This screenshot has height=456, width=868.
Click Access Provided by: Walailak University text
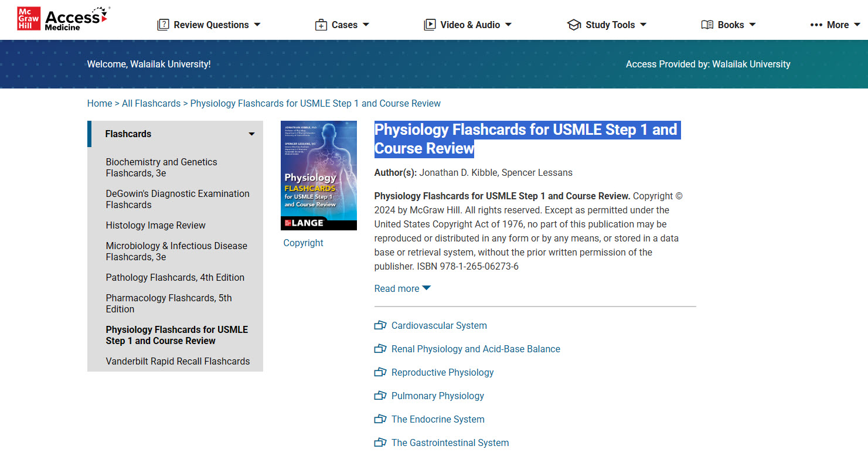tap(708, 64)
